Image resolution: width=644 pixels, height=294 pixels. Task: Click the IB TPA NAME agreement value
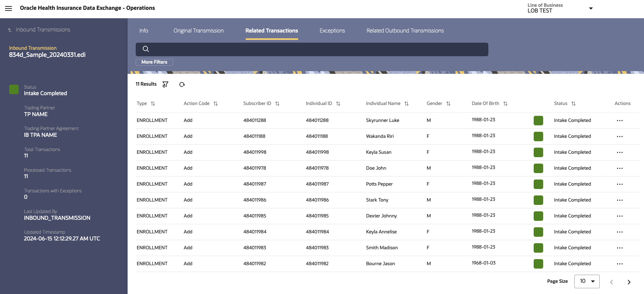(x=40, y=135)
